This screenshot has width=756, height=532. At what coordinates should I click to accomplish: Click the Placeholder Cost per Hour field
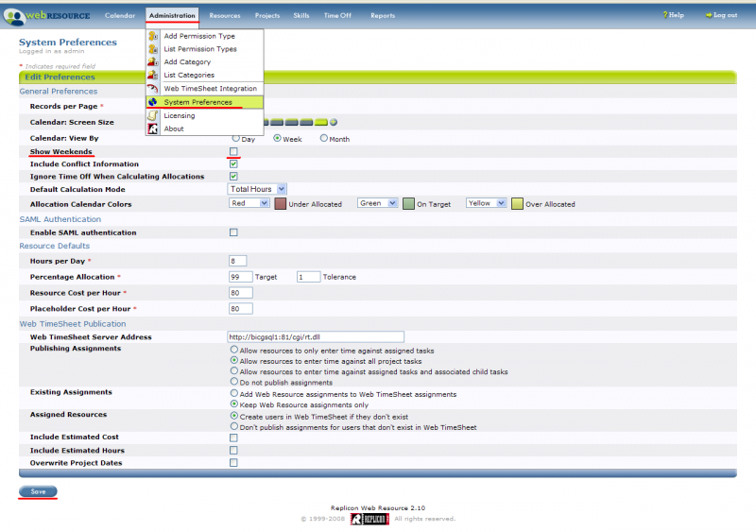click(x=241, y=309)
